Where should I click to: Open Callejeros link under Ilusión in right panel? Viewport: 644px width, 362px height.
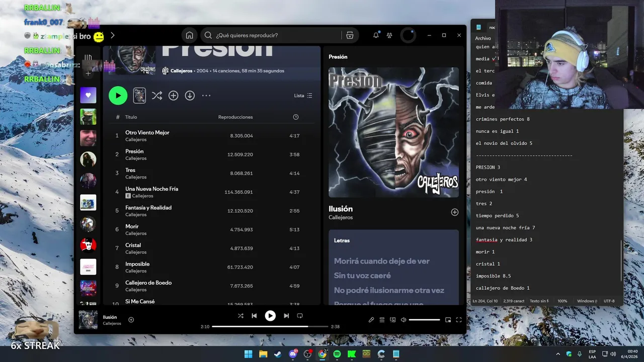click(x=341, y=218)
